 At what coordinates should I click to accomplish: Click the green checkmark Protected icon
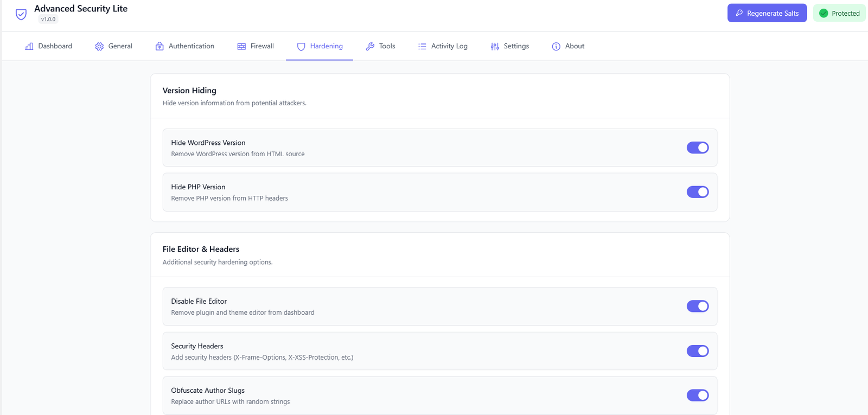824,14
